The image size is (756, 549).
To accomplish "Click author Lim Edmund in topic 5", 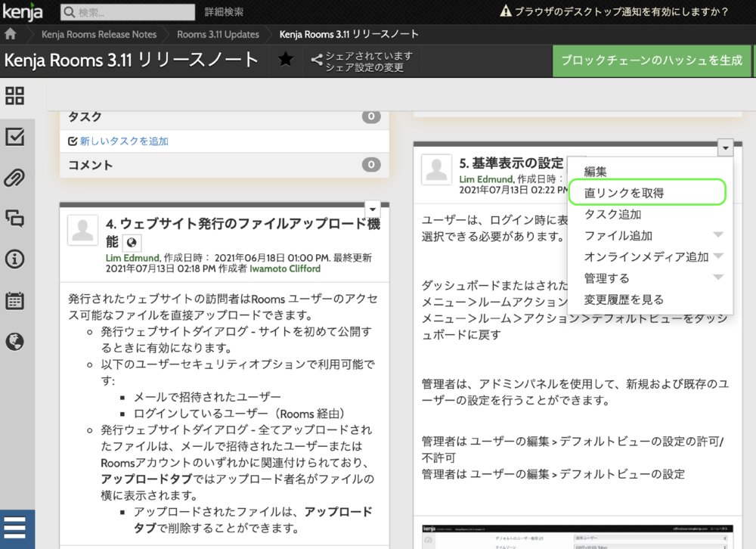I will (x=485, y=179).
